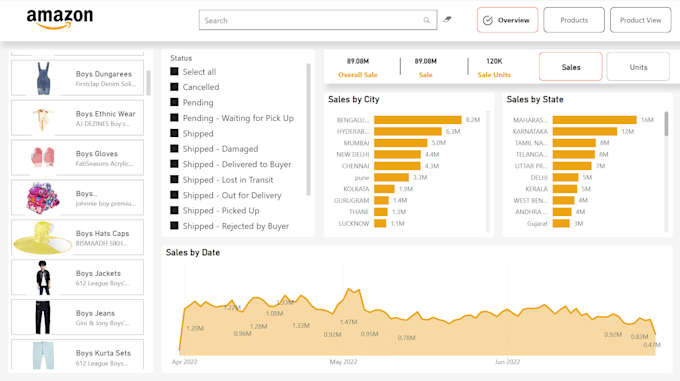This screenshot has height=381, width=680.
Task: Switch to the Units measure button
Action: pyautogui.click(x=638, y=67)
